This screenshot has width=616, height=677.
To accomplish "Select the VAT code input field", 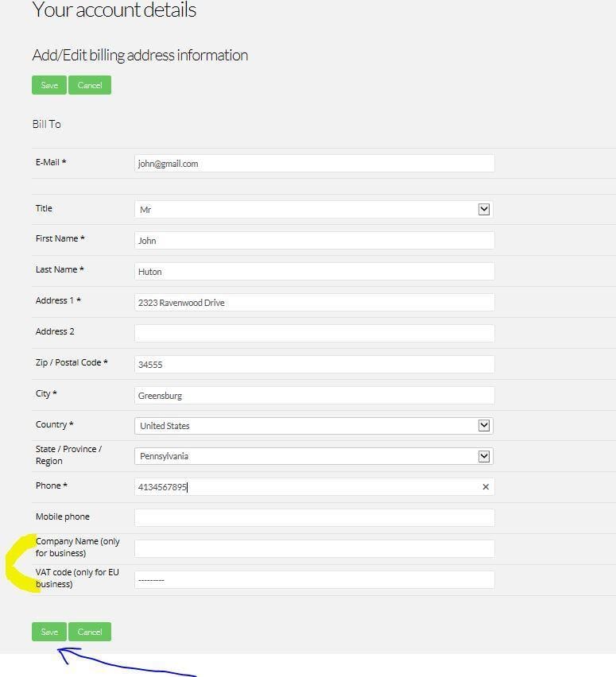I will click(314, 579).
